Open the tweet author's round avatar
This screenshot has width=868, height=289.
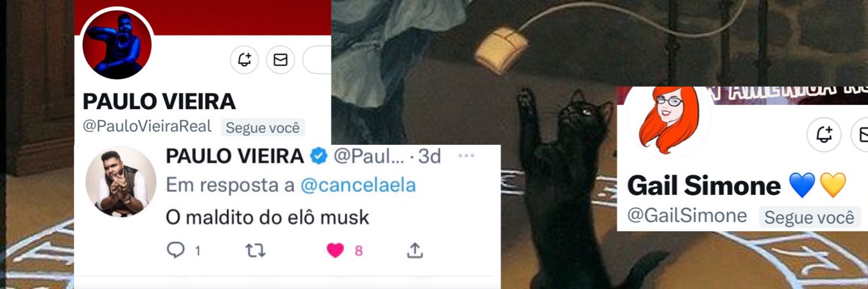121,181
